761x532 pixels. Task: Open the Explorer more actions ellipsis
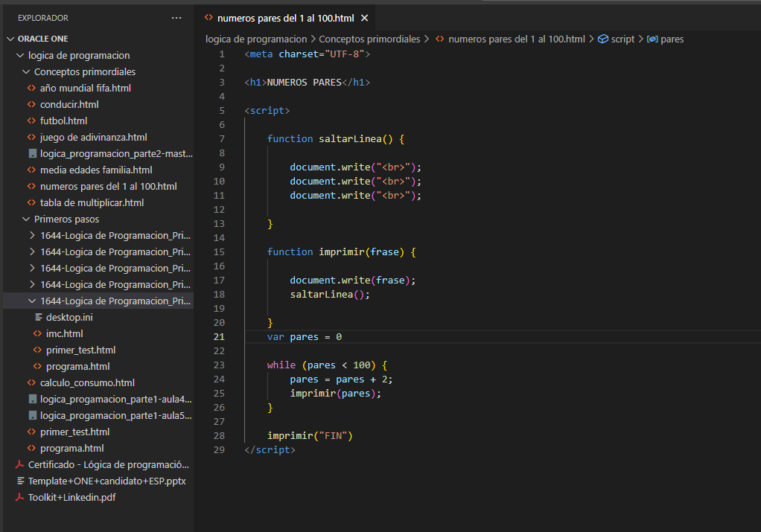176,18
